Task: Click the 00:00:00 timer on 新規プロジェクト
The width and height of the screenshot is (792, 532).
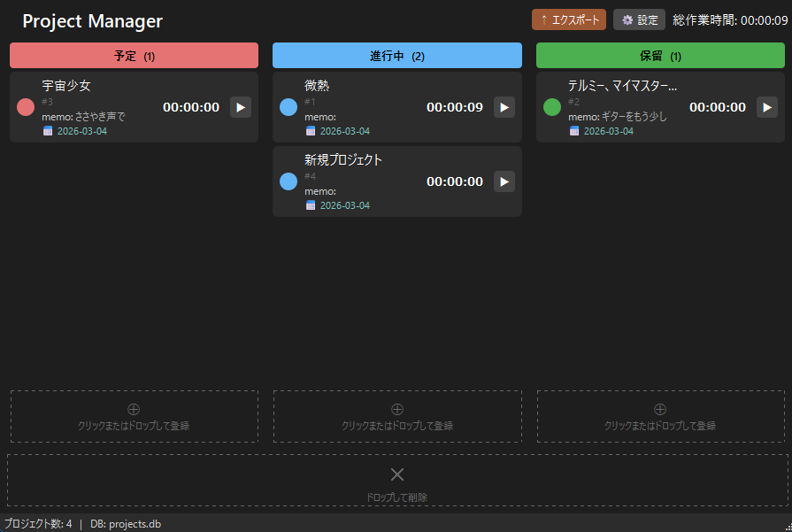Action: [455, 181]
